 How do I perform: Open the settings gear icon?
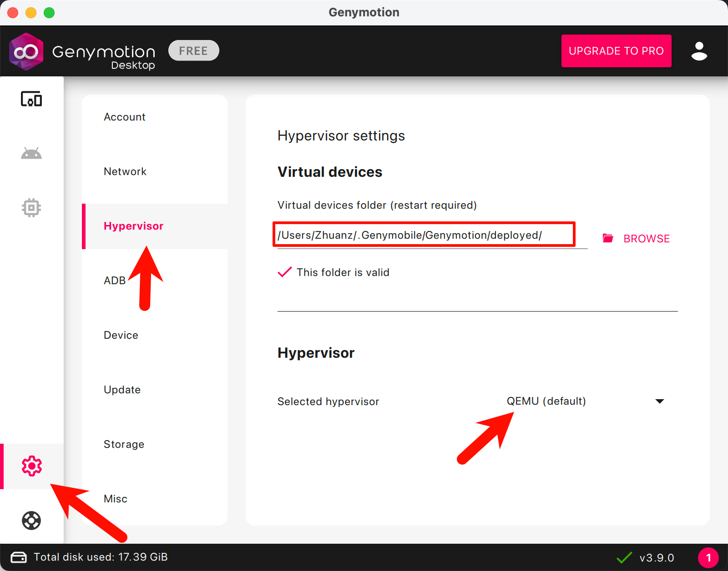[31, 466]
